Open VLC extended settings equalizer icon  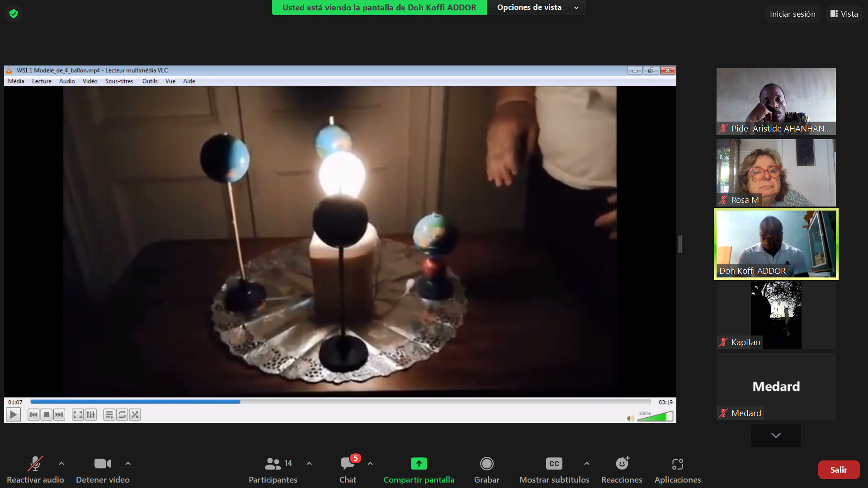[x=91, y=414]
